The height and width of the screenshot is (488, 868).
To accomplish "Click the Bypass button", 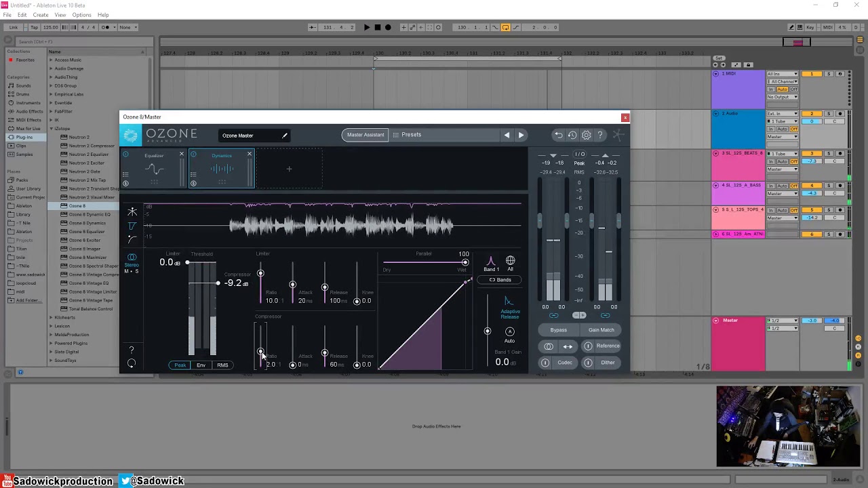I will tap(559, 330).
